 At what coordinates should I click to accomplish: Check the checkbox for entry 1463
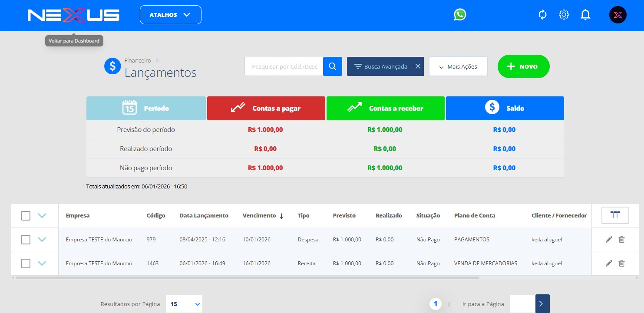click(x=26, y=263)
